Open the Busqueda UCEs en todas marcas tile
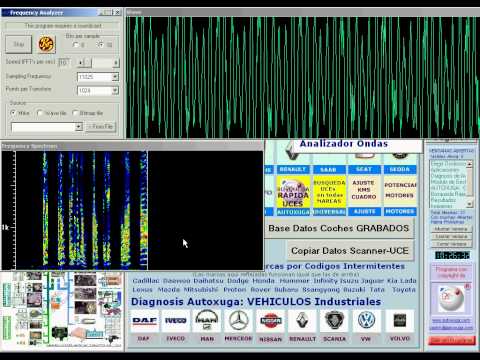 (329, 191)
